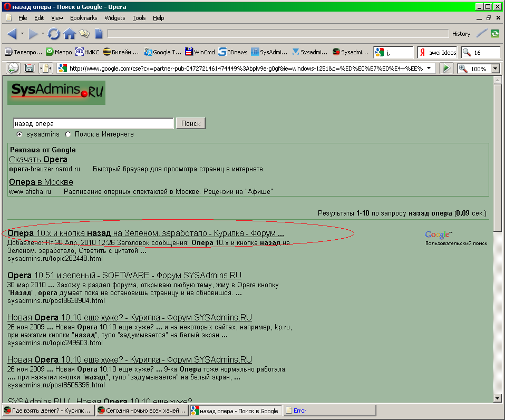Image resolution: width=505 pixels, height=420 pixels.
Task: Open the Edit menu
Action: click(x=39, y=18)
